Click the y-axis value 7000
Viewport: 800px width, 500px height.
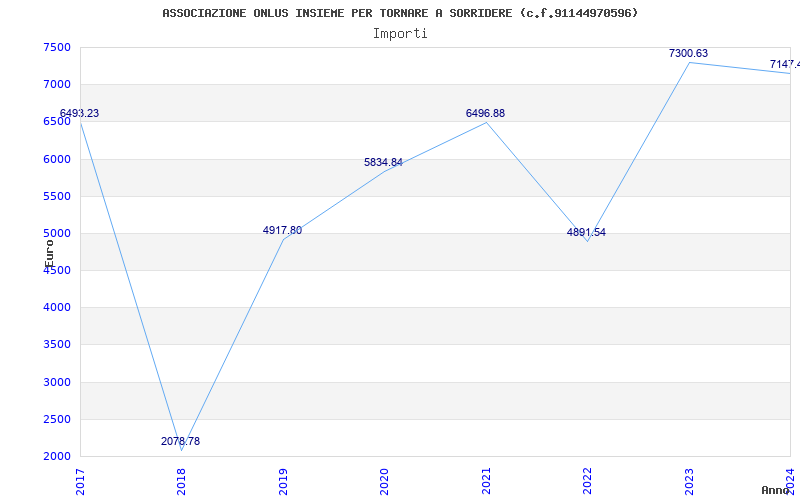[57, 85]
